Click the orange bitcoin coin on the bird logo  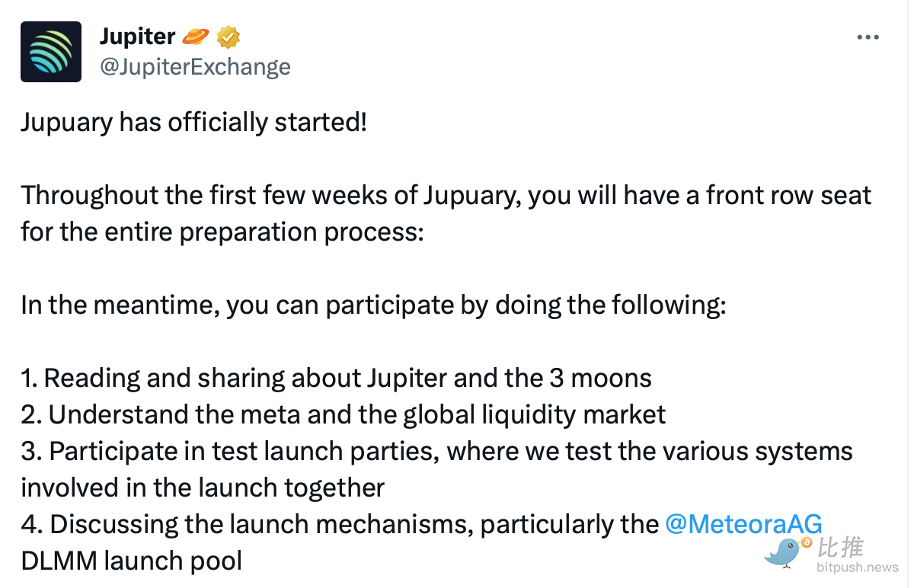coord(806,542)
